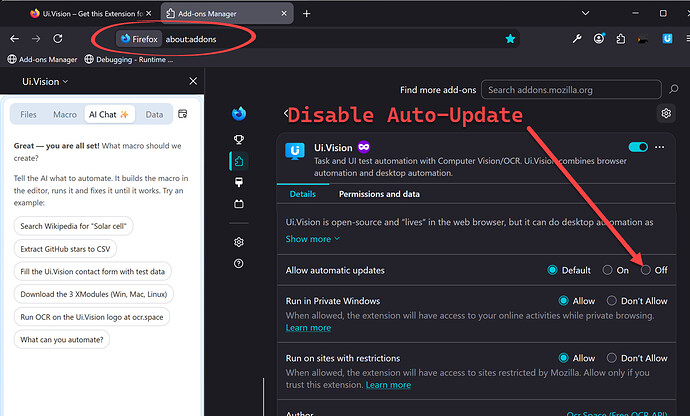
Task: Expand description with Show more
Action: click(312, 239)
